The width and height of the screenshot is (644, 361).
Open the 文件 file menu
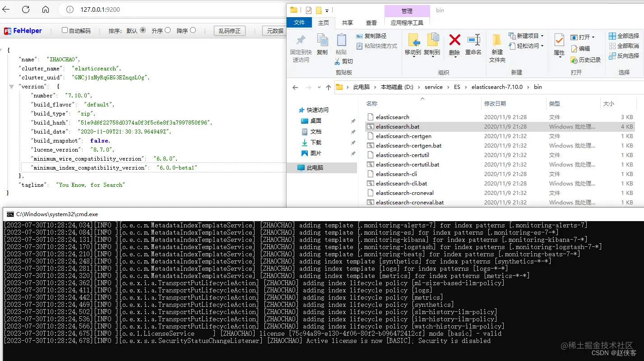coord(299,23)
